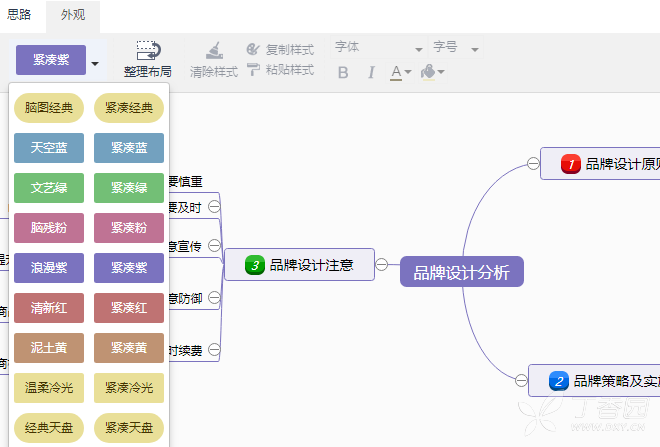Screen dimensions: 660x447
Task: Click the 粘贴样式 paste style icon
Action: [253, 69]
